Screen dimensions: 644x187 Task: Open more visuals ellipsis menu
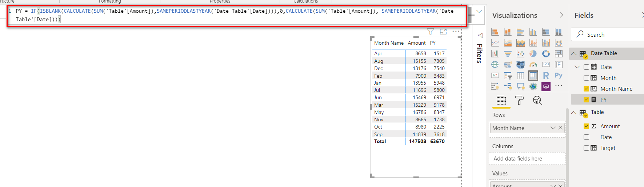tap(559, 86)
